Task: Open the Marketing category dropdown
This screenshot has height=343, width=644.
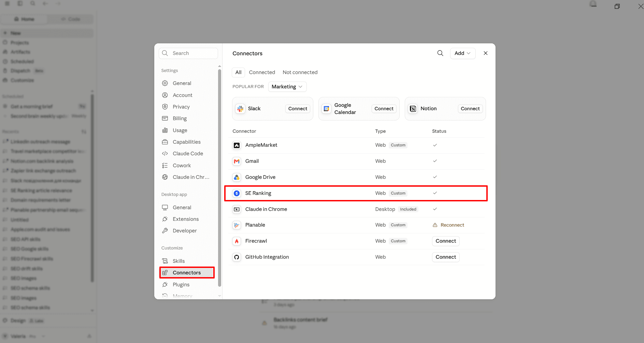Action: point(287,87)
